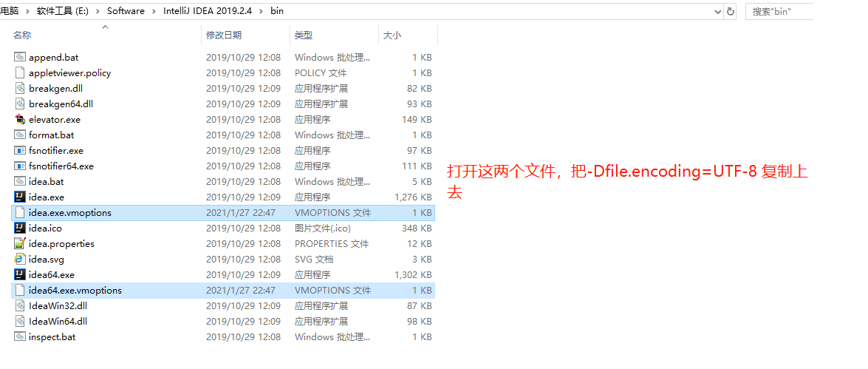Select the IdeaWin32.dll file icon
The height and width of the screenshot is (369, 868).
pos(20,305)
